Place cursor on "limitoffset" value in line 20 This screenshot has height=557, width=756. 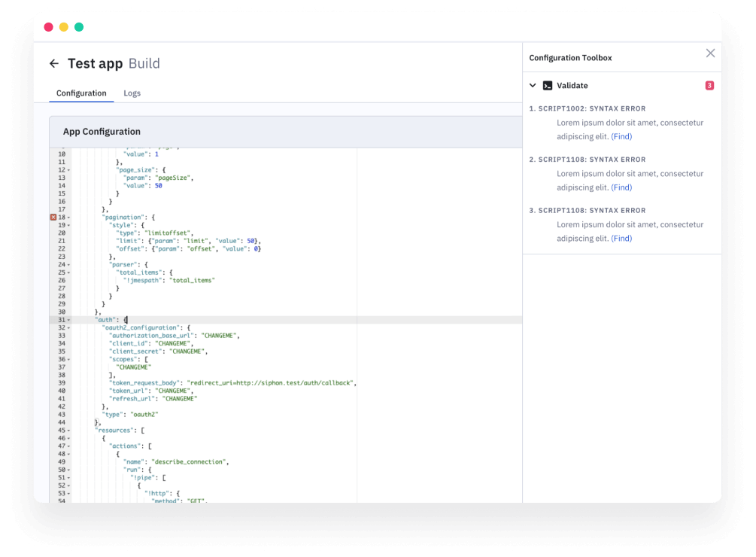coord(169,233)
